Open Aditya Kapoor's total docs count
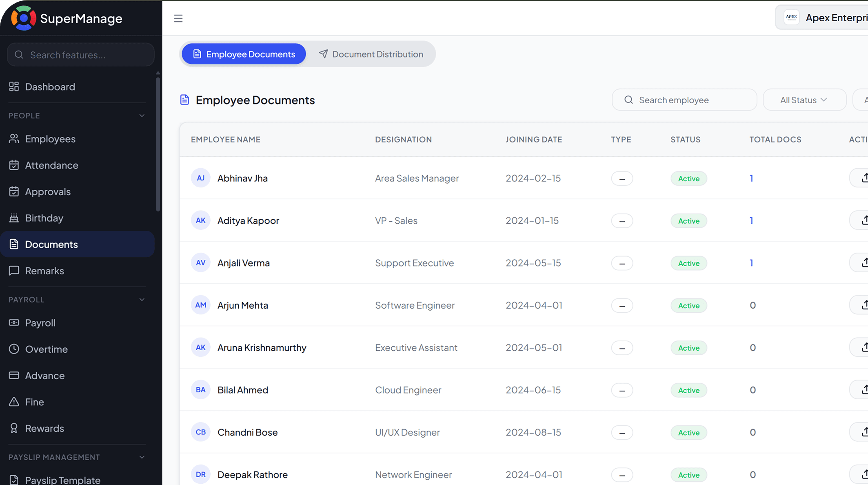Screen dimensions: 868x485 [x=751, y=220]
